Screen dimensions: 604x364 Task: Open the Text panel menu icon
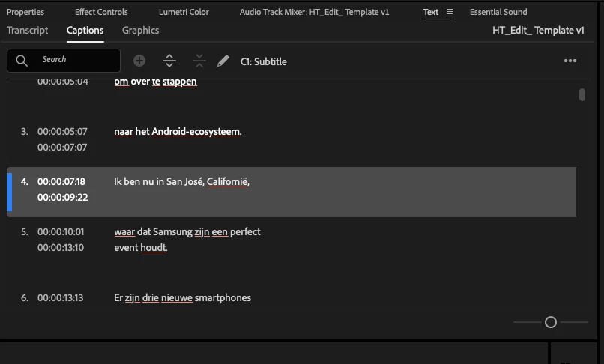click(x=449, y=12)
